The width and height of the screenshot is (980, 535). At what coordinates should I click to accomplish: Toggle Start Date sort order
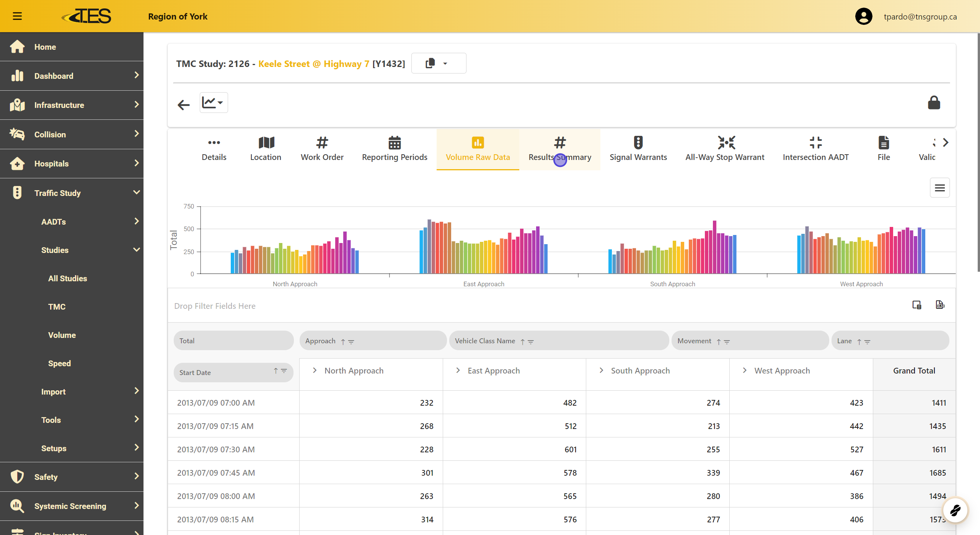(276, 371)
